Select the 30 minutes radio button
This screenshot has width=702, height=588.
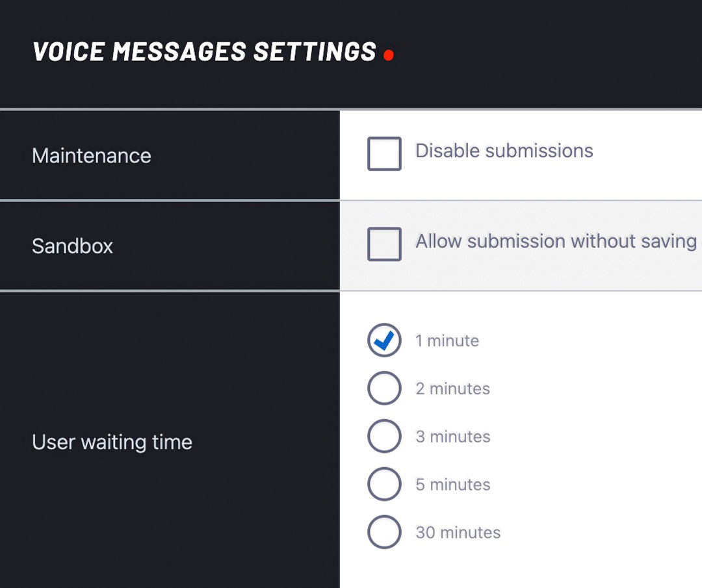(x=384, y=533)
